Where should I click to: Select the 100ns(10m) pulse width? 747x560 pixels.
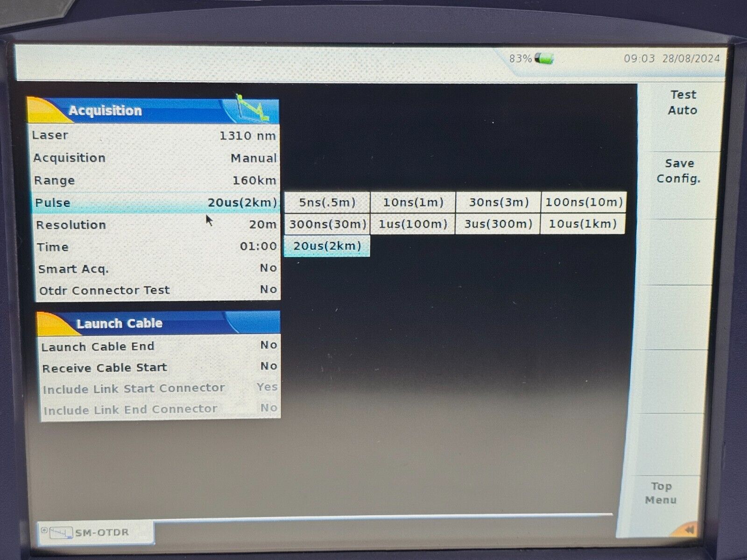(583, 202)
